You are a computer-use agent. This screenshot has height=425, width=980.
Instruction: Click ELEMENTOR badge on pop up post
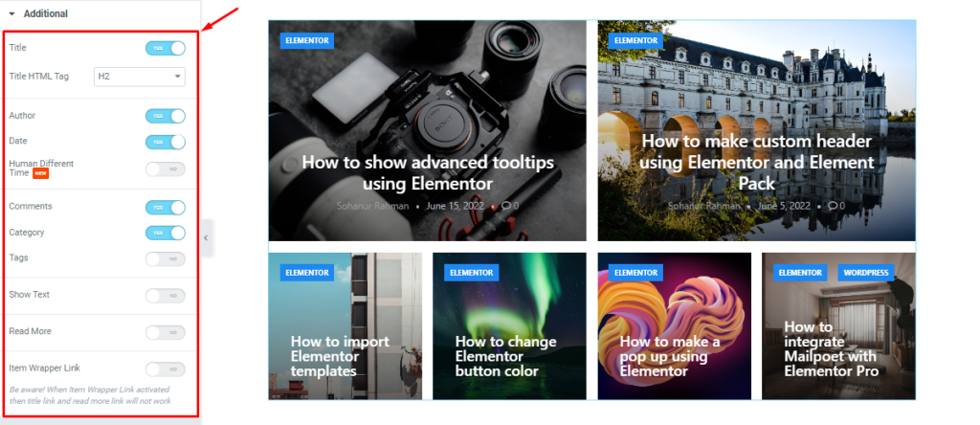click(x=636, y=273)
